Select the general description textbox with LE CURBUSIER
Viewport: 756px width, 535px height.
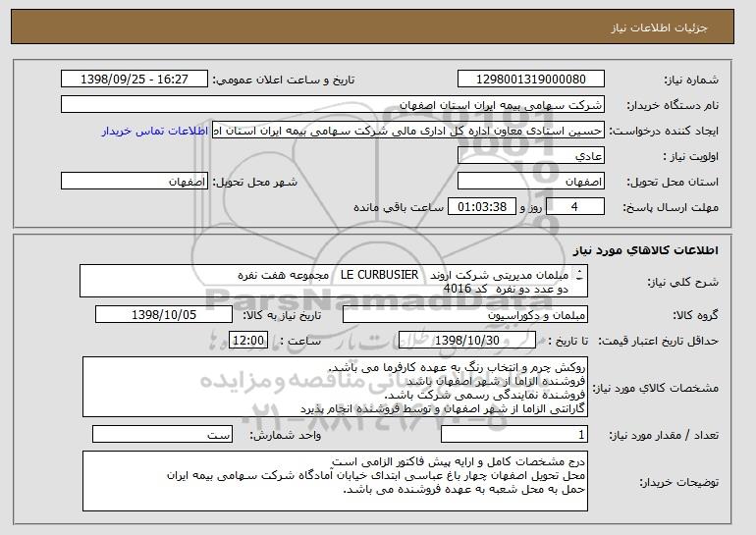334,281
